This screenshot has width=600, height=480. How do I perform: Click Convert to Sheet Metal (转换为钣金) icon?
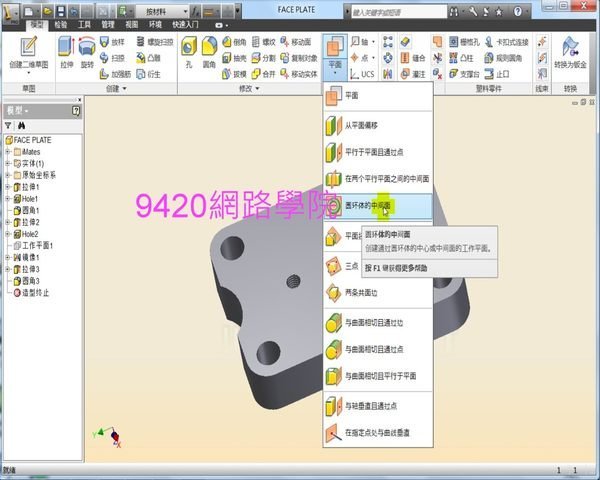(570, 47)
